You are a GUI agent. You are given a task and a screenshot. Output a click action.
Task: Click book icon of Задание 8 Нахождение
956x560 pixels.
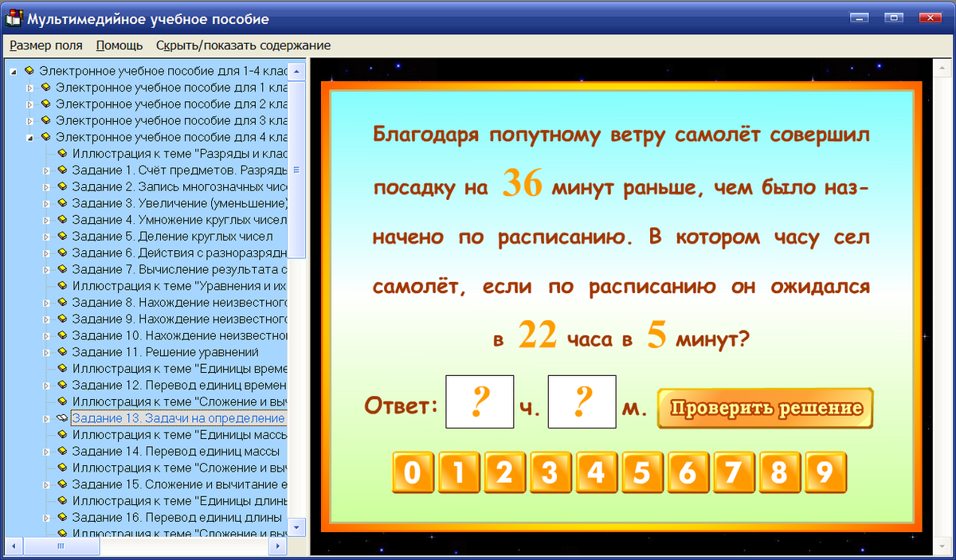click(x=62, y=303)
